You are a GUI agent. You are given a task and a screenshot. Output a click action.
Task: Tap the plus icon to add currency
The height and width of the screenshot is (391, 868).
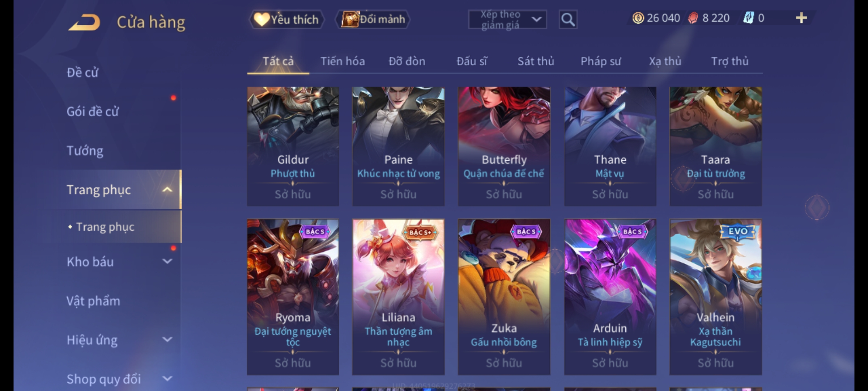(801, 18)
